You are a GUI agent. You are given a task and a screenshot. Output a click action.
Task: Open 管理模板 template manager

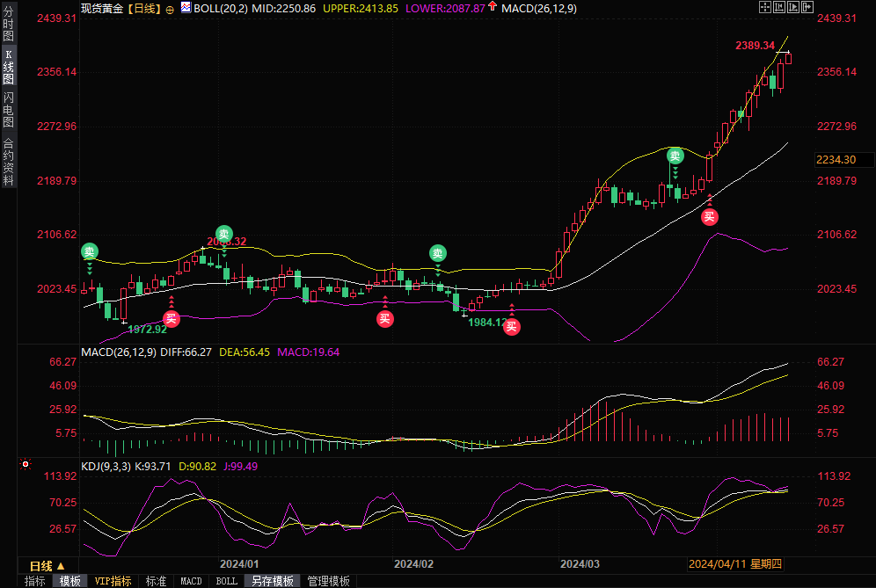point(328,581)
